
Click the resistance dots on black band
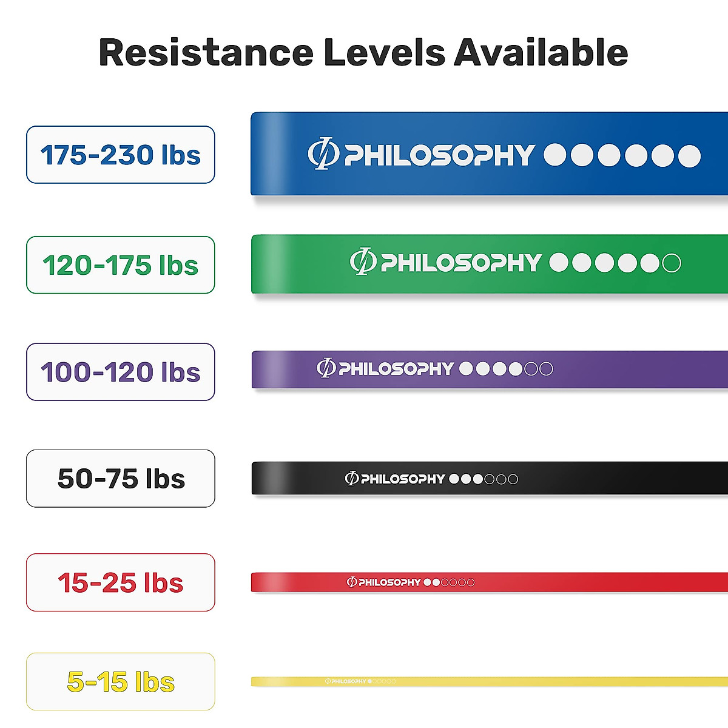click(484, 479)
